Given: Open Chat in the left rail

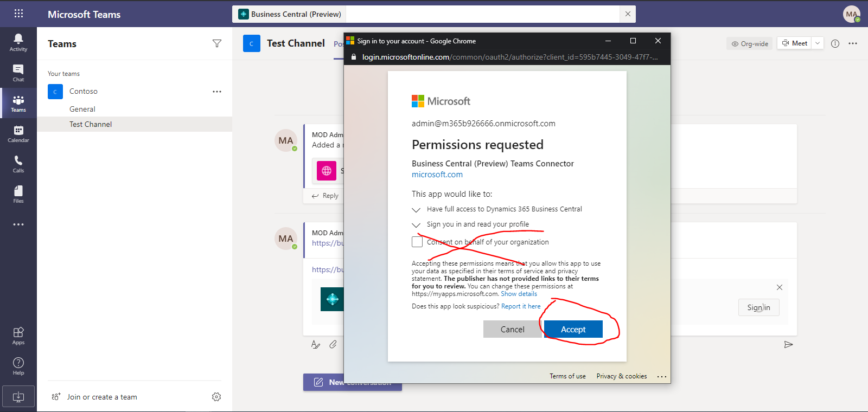Looking at the screenshot, I should click(18, 73).
